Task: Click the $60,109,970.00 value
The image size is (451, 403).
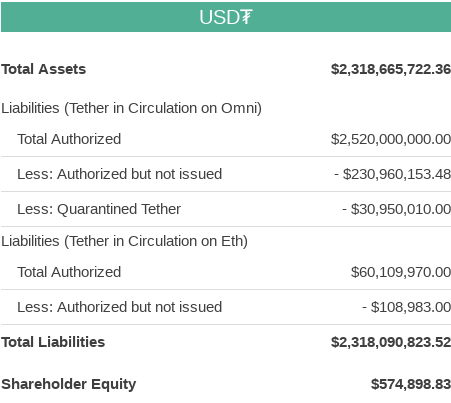Action: [x=401, y=272]
